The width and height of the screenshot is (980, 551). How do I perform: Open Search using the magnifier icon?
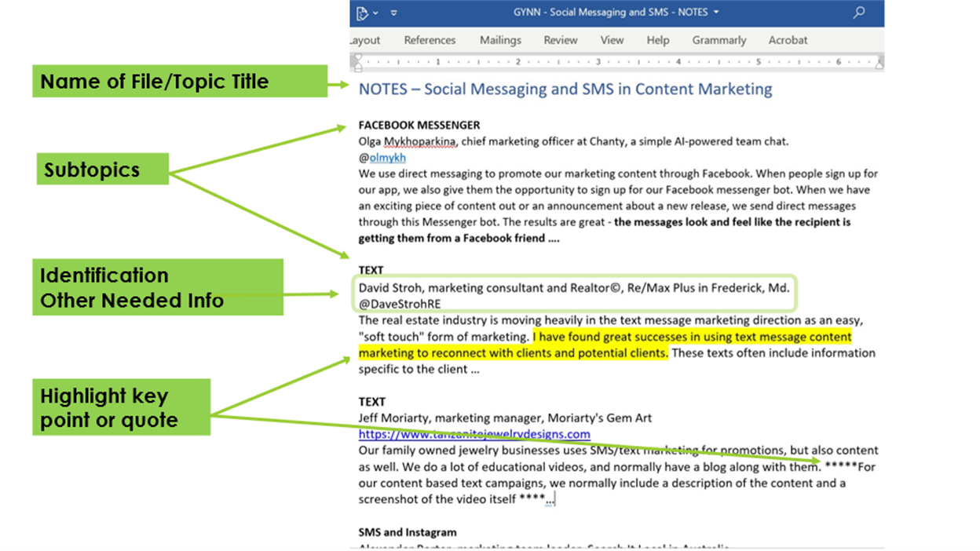pyautogui.click(x=857, y=13)
